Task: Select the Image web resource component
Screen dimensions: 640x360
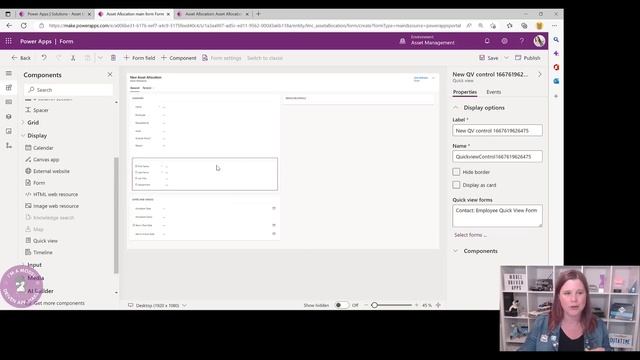Action: pyautogui.click(x=52, y=206)
